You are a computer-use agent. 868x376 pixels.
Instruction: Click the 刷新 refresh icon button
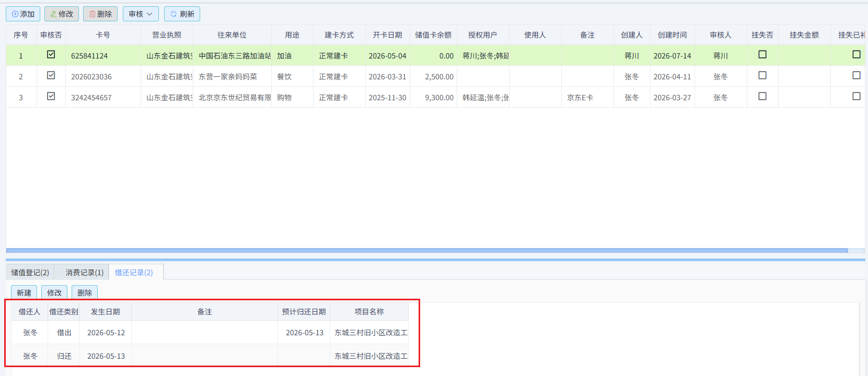182,14
